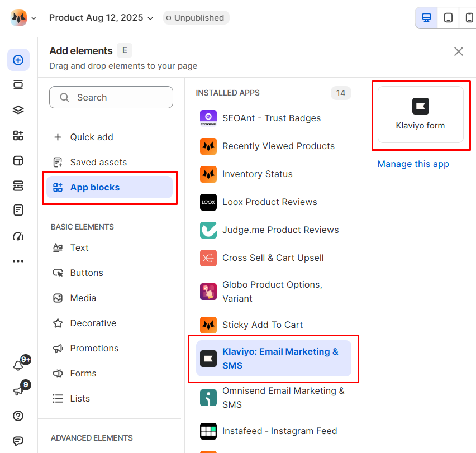This screenshot has height=453, width=476.
Task: Select the Media basic element
Action: coord(110,298)
